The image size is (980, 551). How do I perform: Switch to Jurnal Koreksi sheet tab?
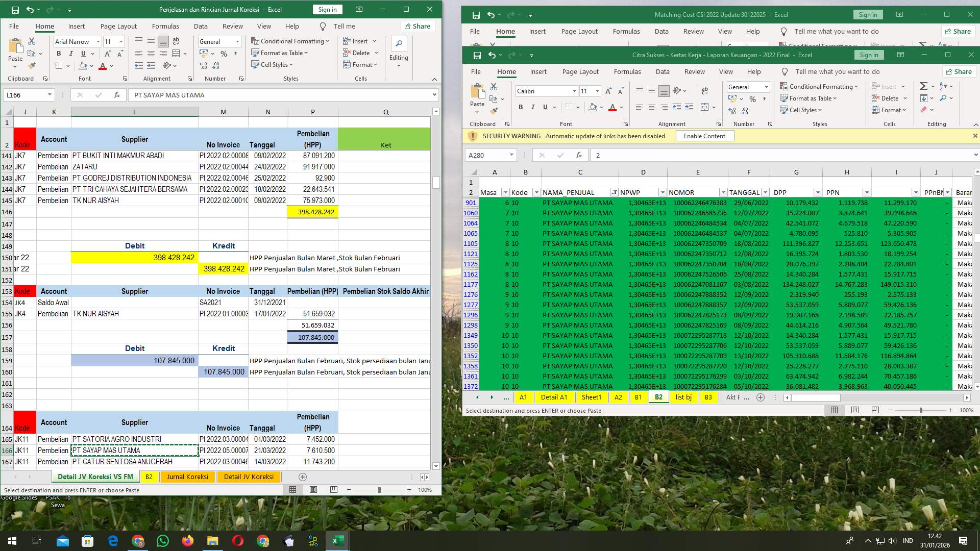pyautogui.click(x=187, y=477)
